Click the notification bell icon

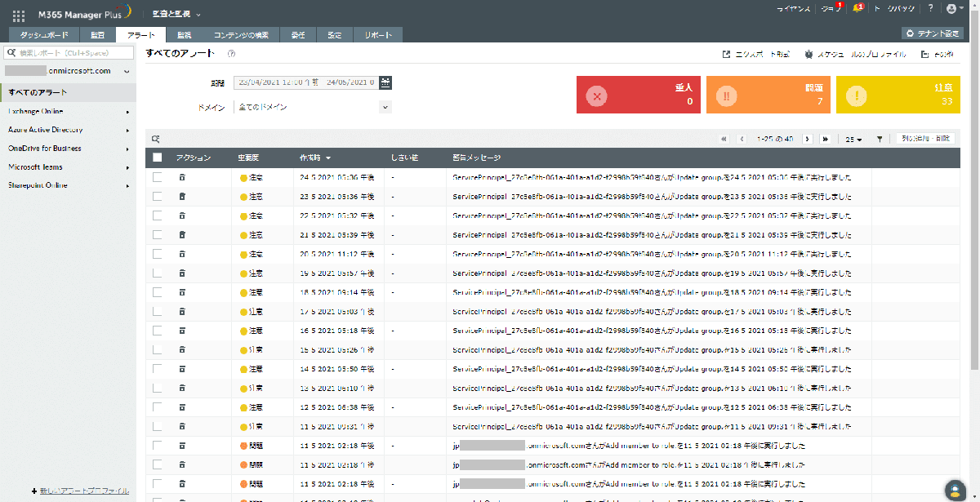(x=857, y=8)
